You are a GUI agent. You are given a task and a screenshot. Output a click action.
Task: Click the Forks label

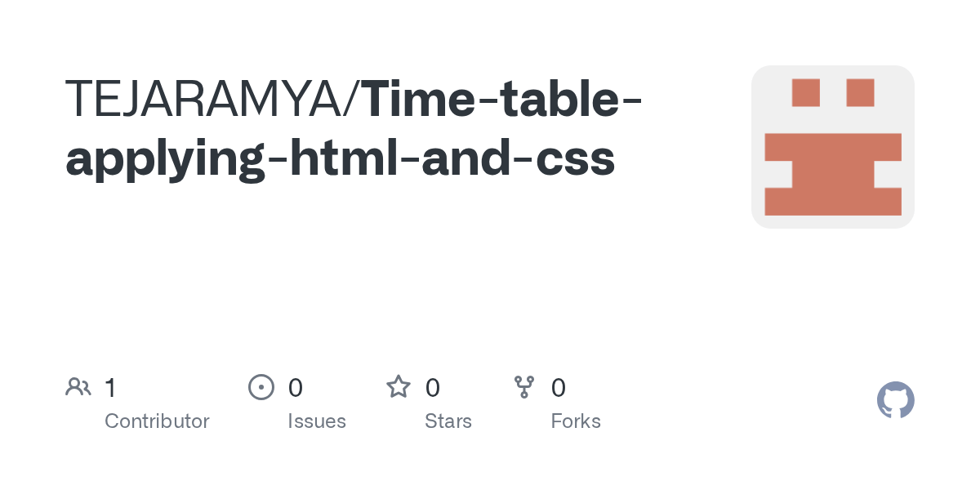(576, 421)
